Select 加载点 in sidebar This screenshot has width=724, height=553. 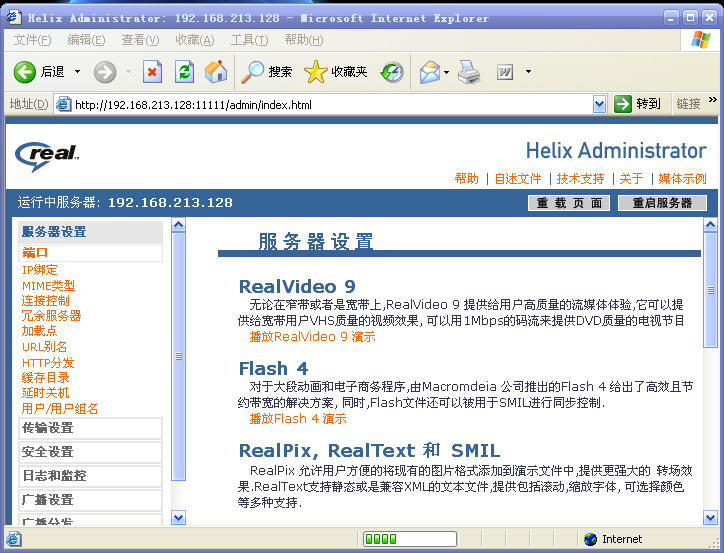(39, 331)
